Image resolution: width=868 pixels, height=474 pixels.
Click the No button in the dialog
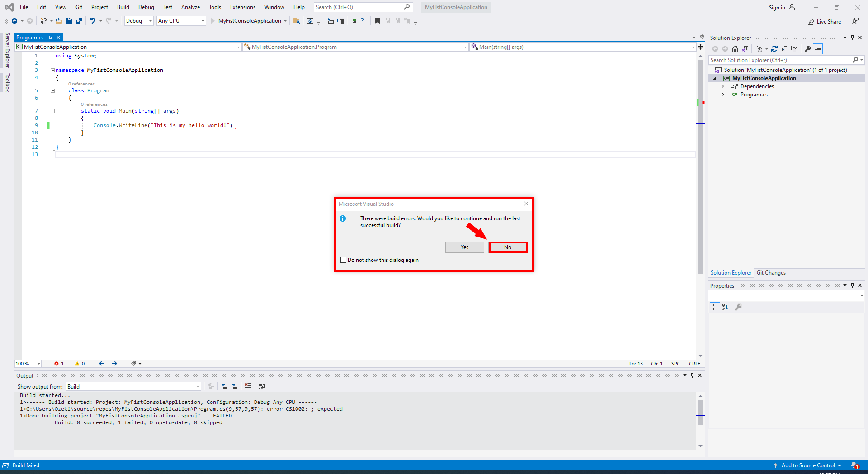[x=508, y=247]
